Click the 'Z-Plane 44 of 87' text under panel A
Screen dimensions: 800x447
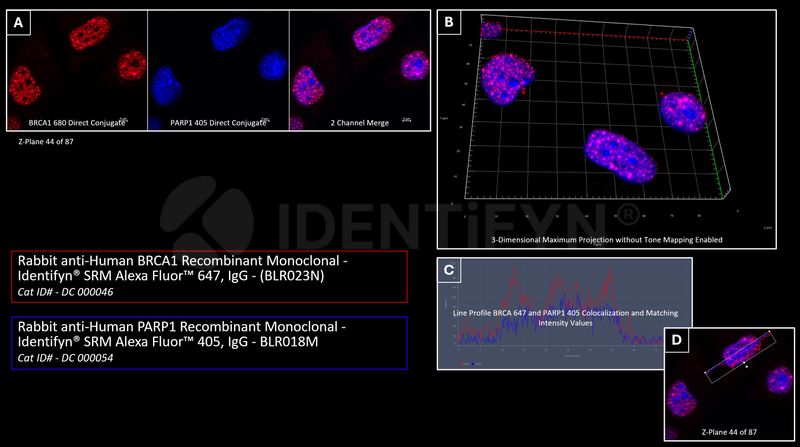46,142
